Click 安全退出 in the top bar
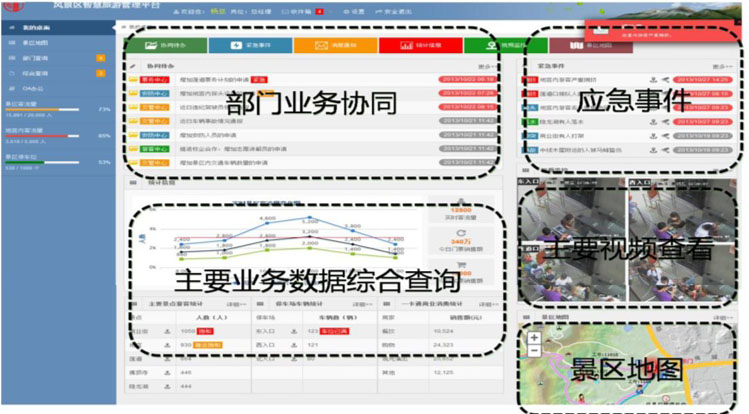This screenshot has height=414, width=749. [397, 10]
